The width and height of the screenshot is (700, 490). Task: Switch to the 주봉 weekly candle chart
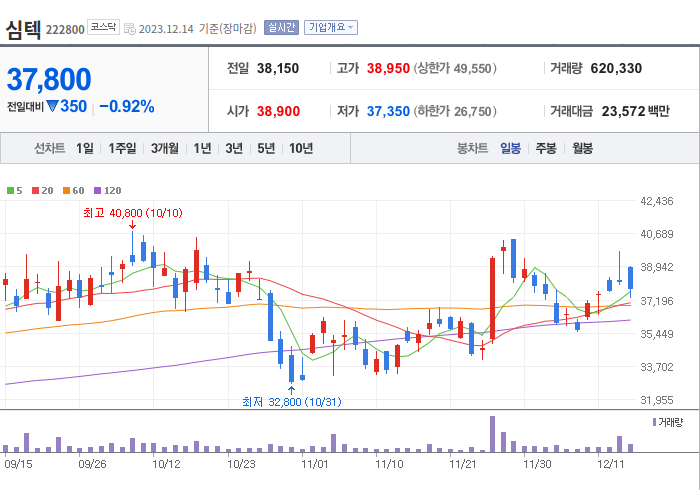pyautogui.click(x=546, y=148)
